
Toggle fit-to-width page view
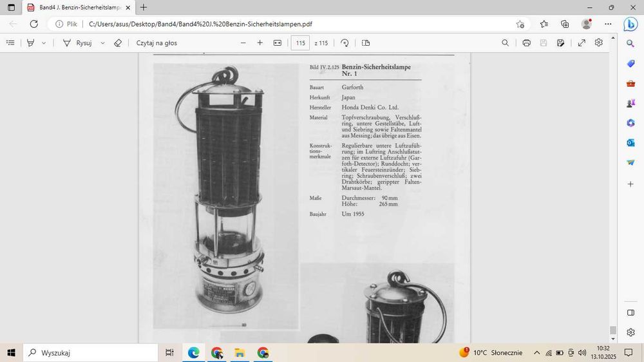pos(278,43)
